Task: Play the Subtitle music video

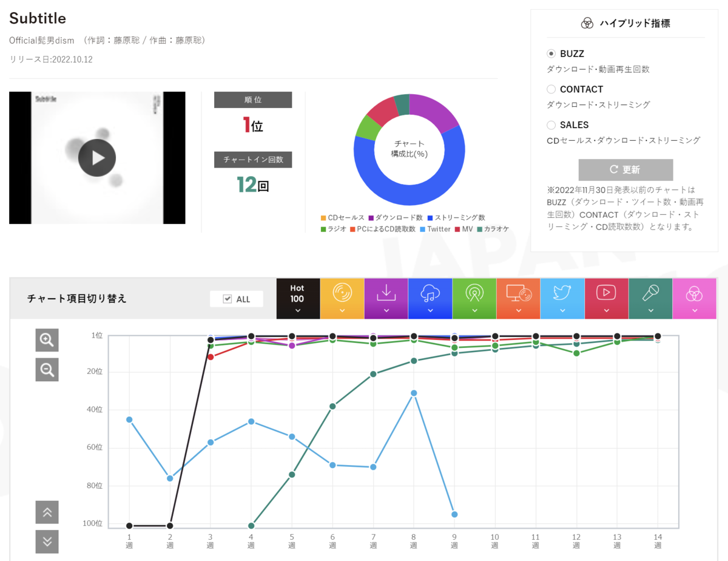Action: coord(97,158)
